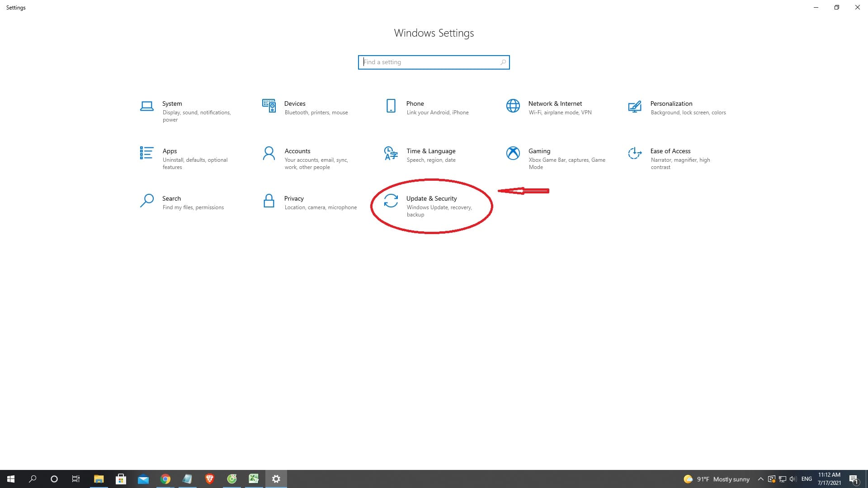Open Task View on taskbar
This screenshot has height=488, width=868.
tap(76, 479)
